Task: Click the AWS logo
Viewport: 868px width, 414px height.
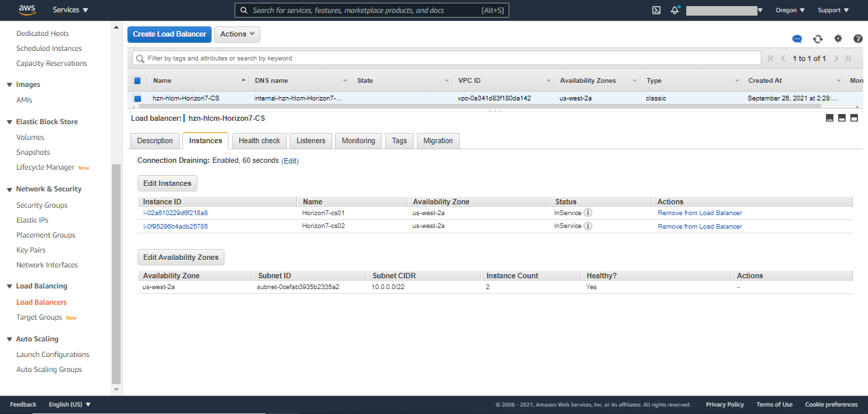Action: 26,10
